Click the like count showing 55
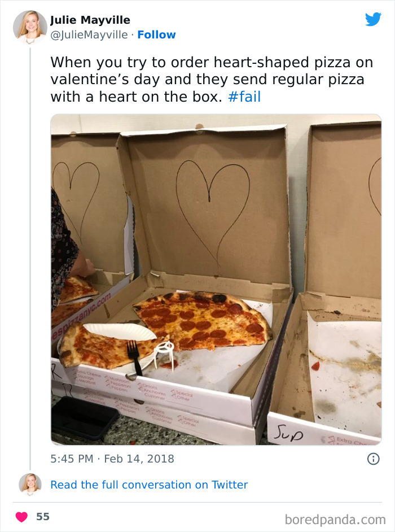This screenshot has width=395, height=532. coord(43,516)
